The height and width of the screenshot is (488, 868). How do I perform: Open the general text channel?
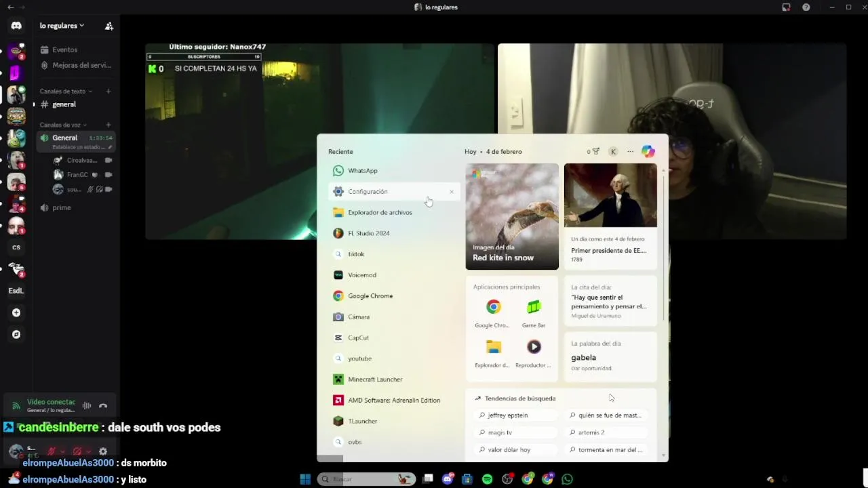(x=75, y=104)
